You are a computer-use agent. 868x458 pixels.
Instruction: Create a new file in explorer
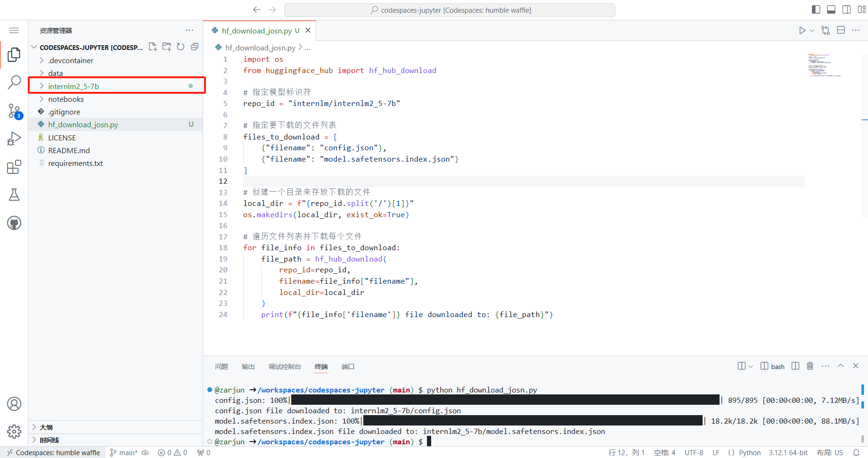tap(153, 47)
